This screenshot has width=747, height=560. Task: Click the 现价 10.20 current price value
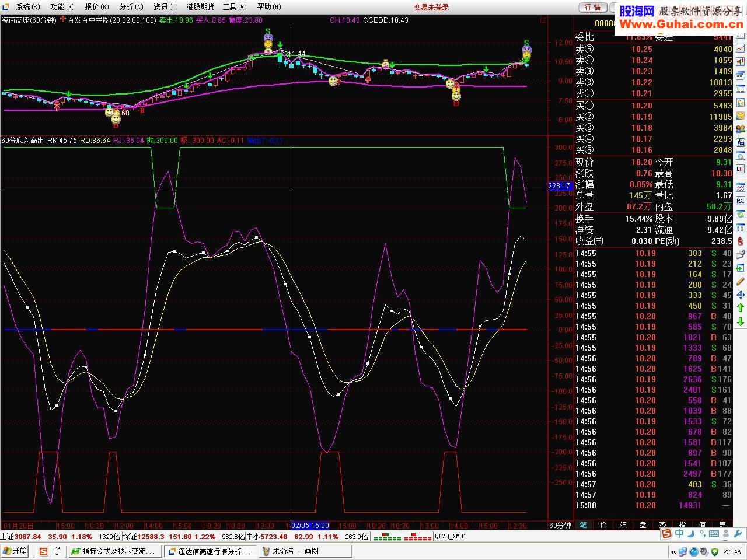tap(642, 163)
